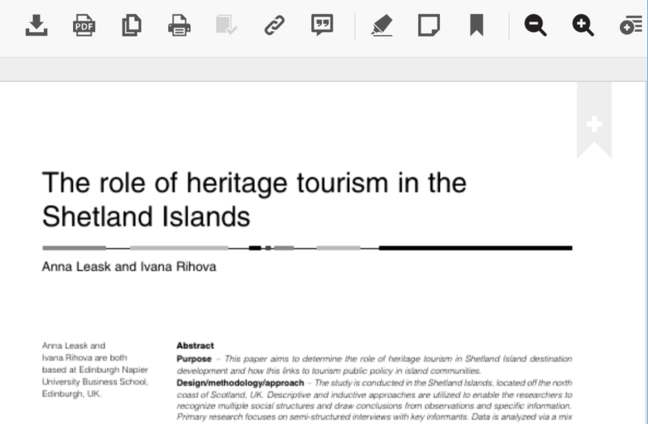648x424 pixels.
Task: Click the download icon in the toolbar
Action: [36, 25]
